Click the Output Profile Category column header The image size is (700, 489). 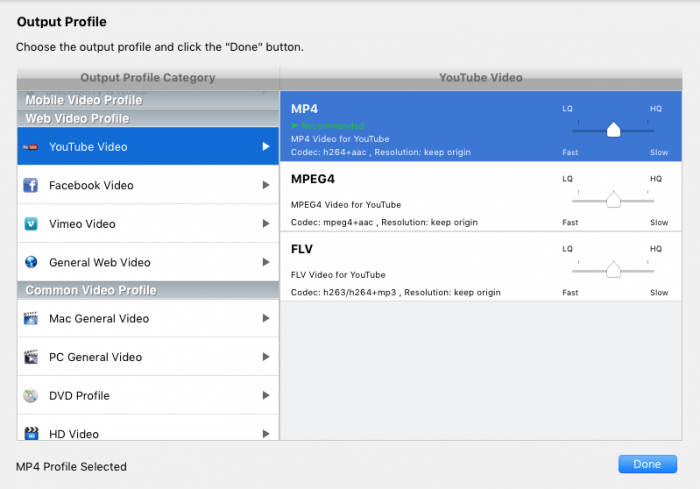pos(148,78)
